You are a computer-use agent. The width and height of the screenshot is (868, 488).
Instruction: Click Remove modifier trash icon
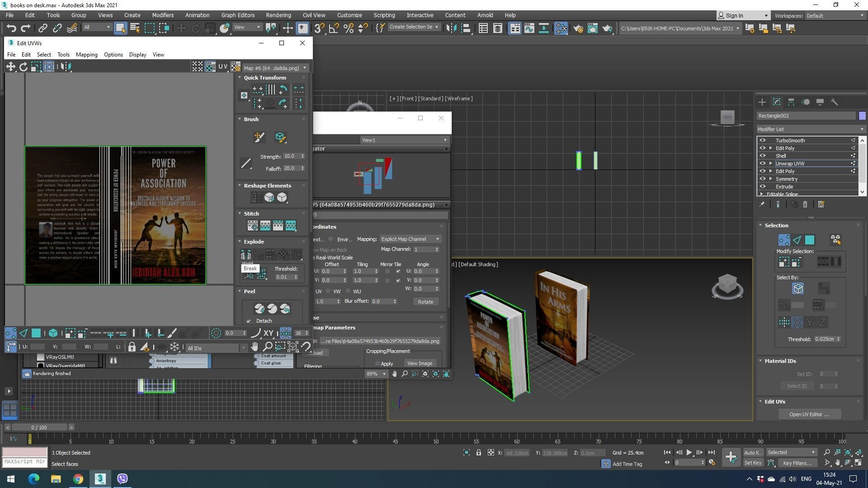(x=805, y=205)
